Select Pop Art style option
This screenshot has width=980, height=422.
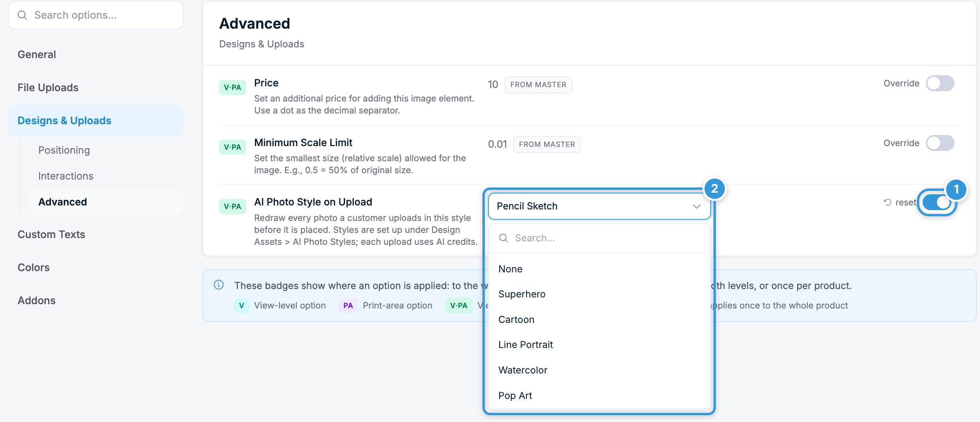pyautogui.click(x=599, y=396)
